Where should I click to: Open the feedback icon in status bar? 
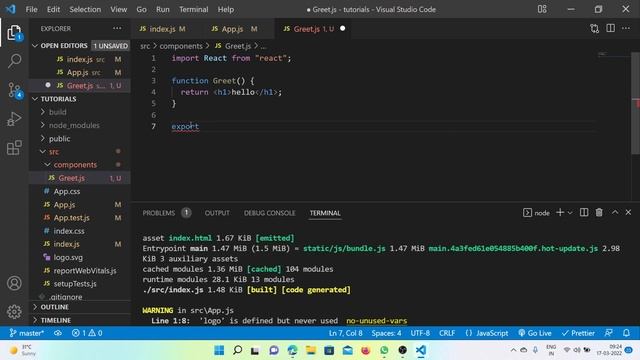coord(609,333)
